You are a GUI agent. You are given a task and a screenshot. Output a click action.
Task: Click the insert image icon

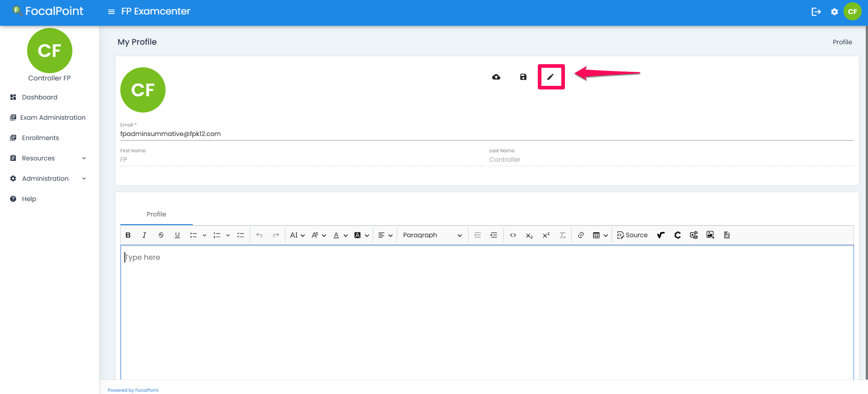(x=710, y=235)
